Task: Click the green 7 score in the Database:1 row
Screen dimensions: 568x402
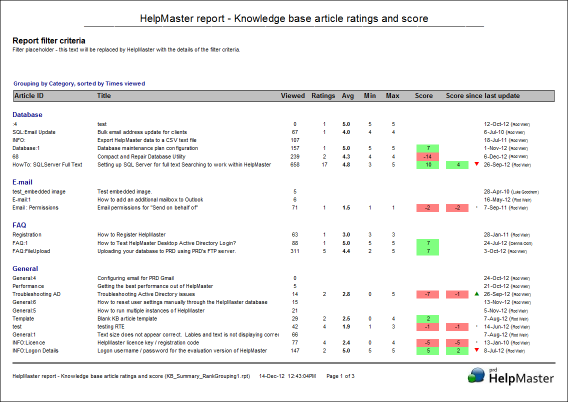Action: pos(428,148)
